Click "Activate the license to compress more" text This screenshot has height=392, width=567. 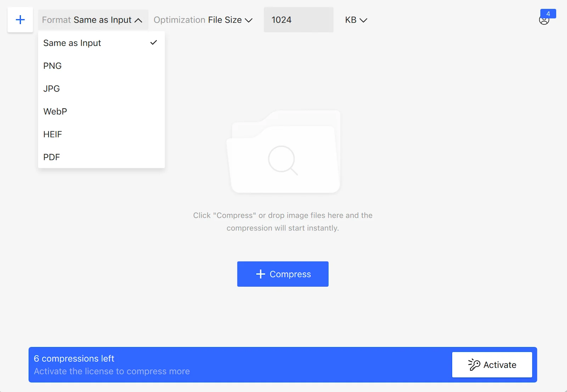click(x=112, y=371)
